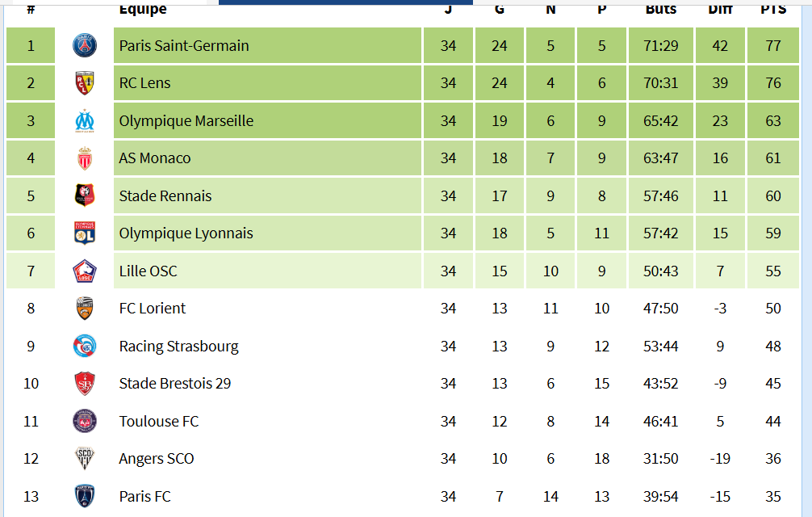Click the Stade Brestois 29 crest

tap(84, 384)
